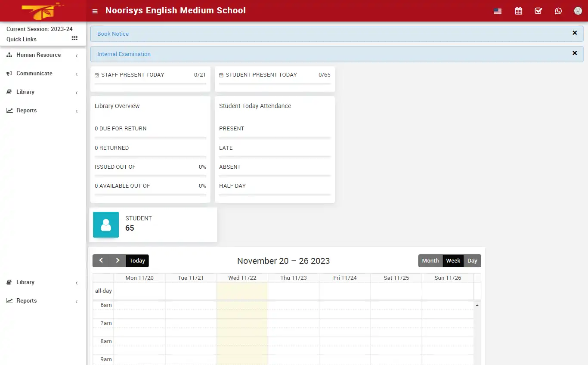Enable Week view in the calendar
588x365 pixels.
click(453, 260)
